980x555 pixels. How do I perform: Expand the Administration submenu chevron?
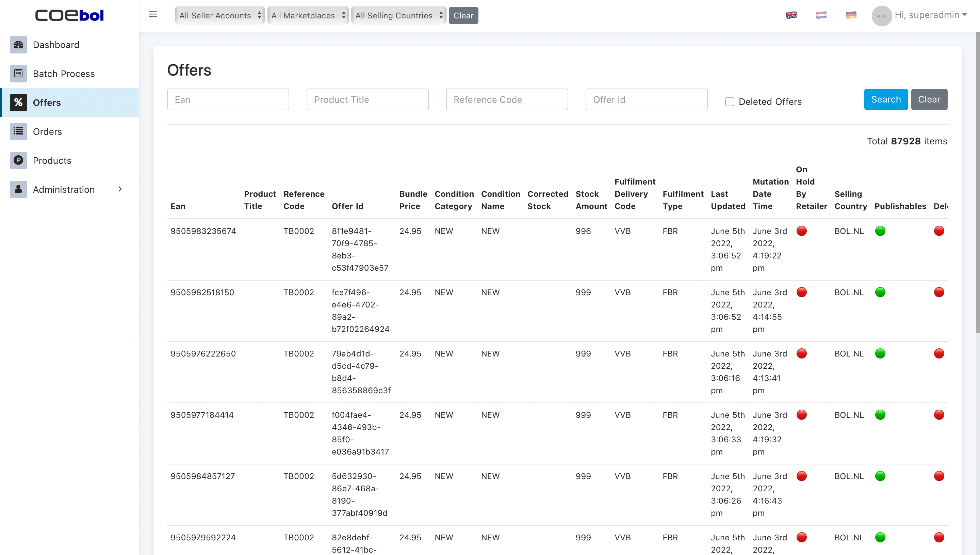(x=120, y=189)
